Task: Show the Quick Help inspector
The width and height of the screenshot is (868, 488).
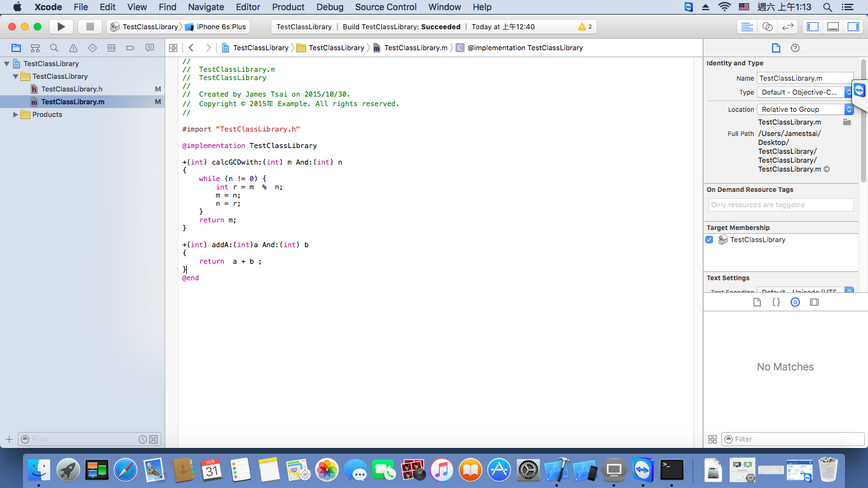Action: pyautogui.click(x=795, y=48)
